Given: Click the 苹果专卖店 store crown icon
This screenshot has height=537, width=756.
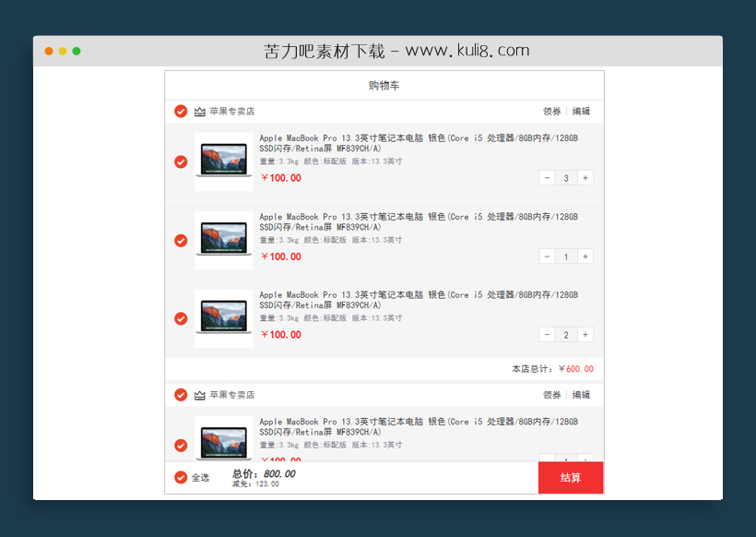Looking at the screenshot, I should click(199, 111).
